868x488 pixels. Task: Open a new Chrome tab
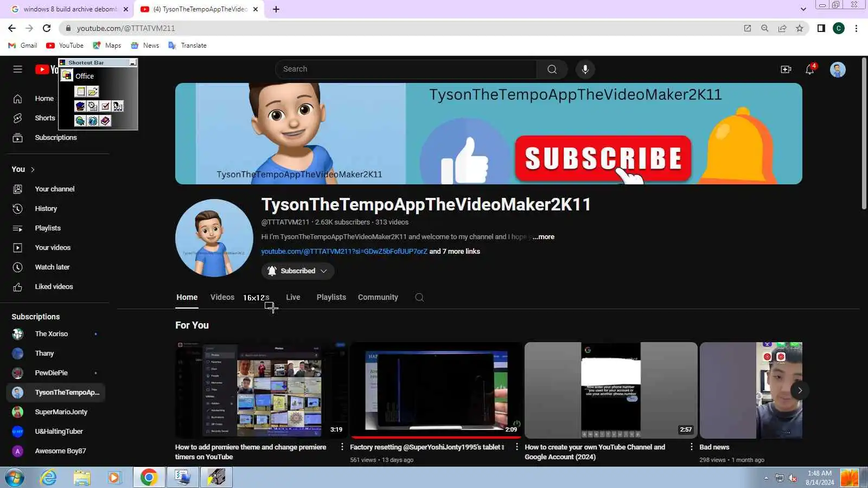pos(276,9)
